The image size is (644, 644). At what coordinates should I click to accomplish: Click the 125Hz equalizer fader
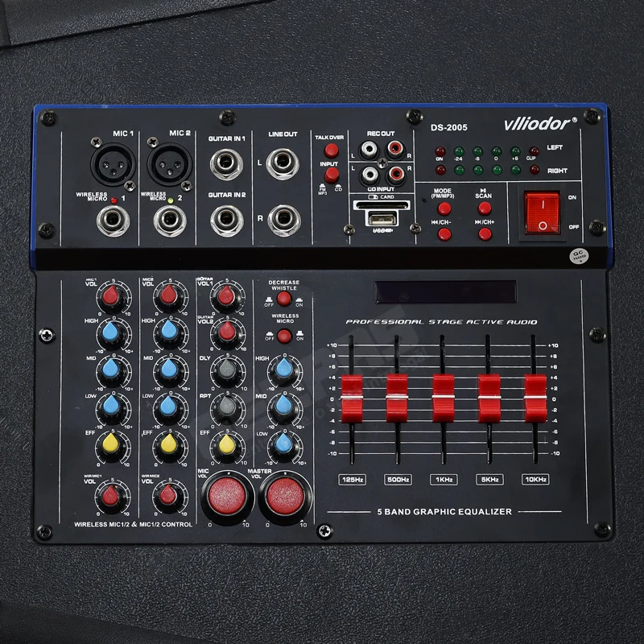point(352,398)
